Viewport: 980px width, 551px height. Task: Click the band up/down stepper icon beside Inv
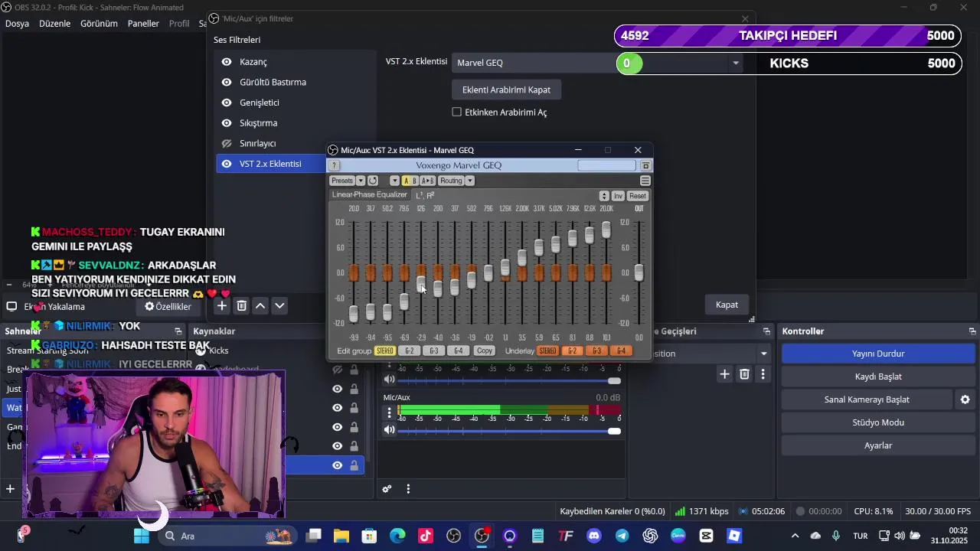point(604,196)
